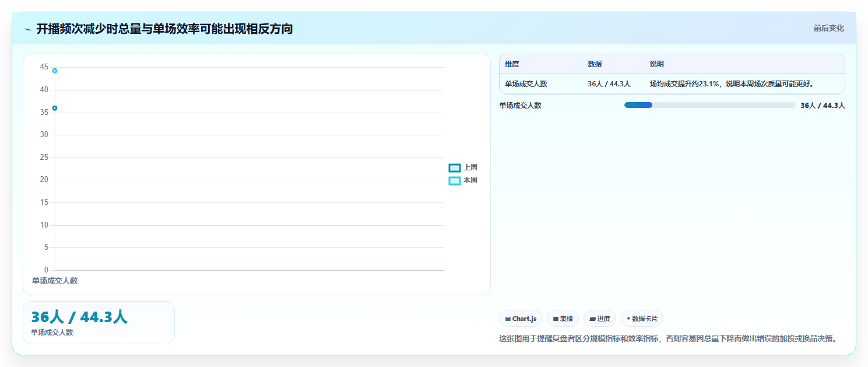Click the 说明 column header
The height and width of the screenshot is (367, 868).
pyautogui.click(x=657, y=64)
